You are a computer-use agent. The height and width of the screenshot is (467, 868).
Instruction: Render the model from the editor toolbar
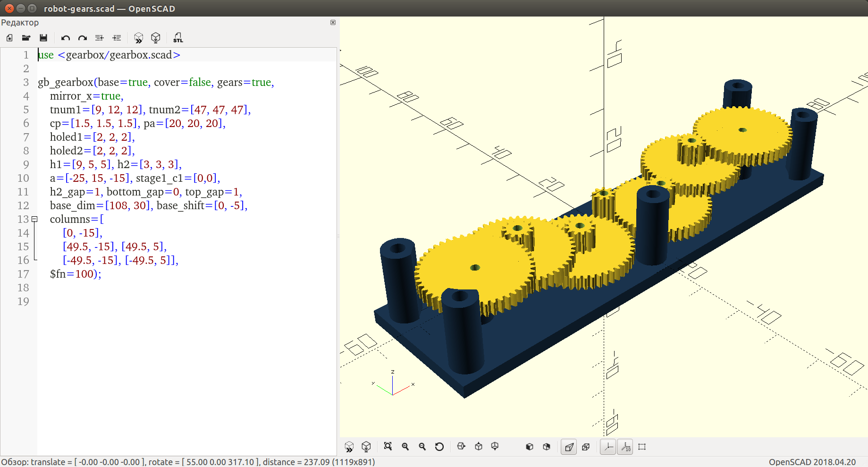pyautogui.click(x=156, y=38)
